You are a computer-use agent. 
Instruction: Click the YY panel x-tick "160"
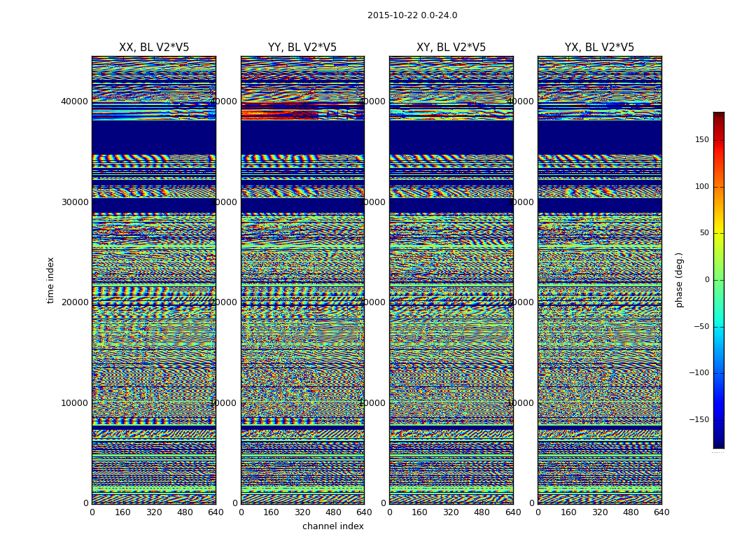272,512
